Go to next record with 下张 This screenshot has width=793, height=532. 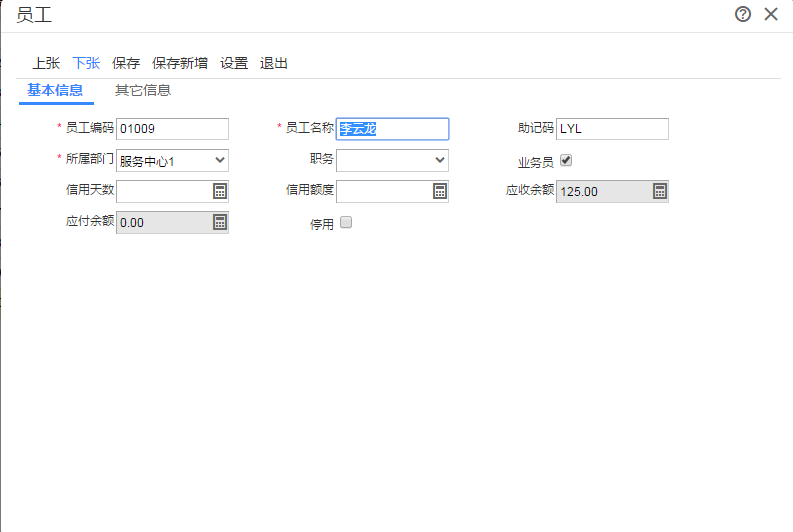pyautogui.click(x=86, y=63)
